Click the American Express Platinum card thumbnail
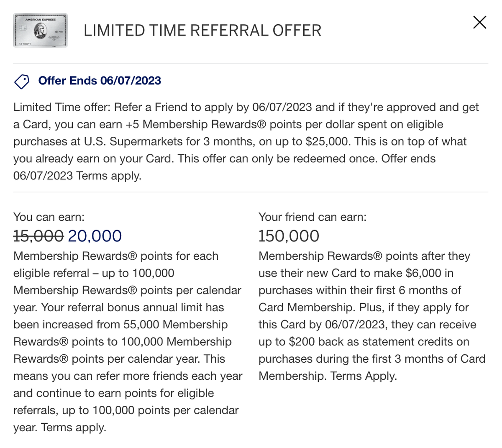The width and height of the screenshot is (502, 448). pyautogui.click(x=40, y=31)
